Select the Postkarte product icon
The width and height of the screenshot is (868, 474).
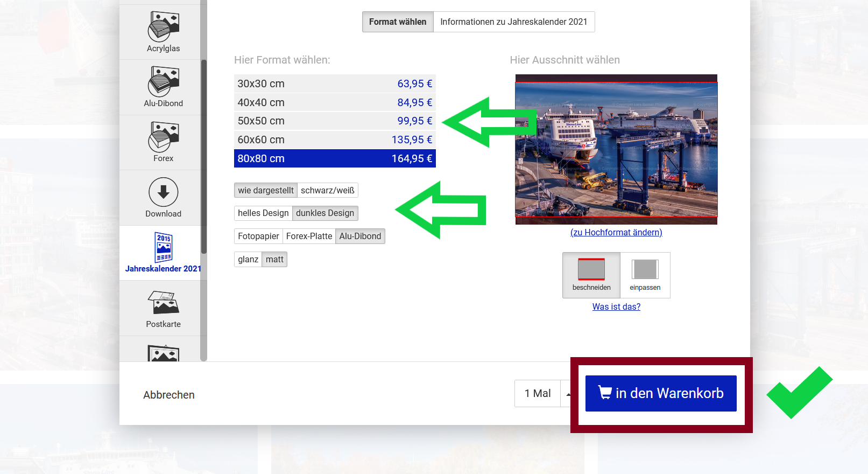coord(163,303)
